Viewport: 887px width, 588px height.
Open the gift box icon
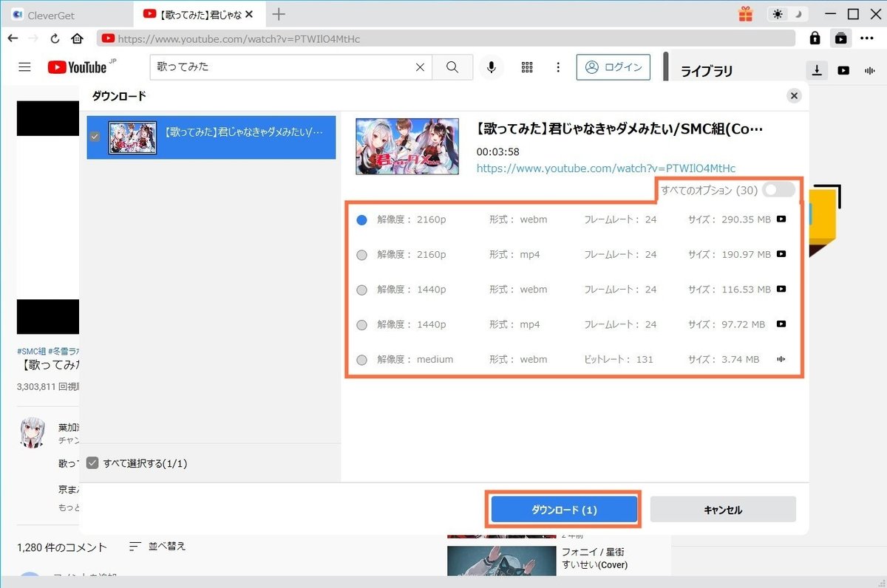745,14
